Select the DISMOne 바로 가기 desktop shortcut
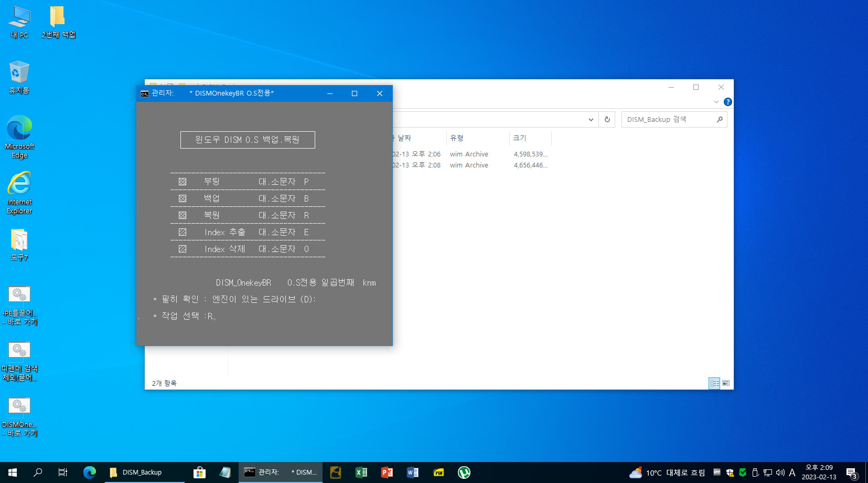 pos(19,417)
